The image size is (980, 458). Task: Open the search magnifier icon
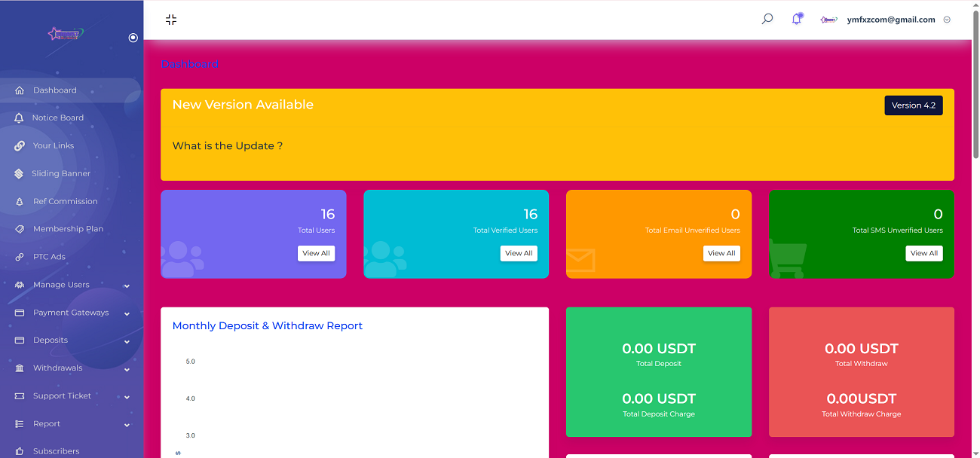767,19
